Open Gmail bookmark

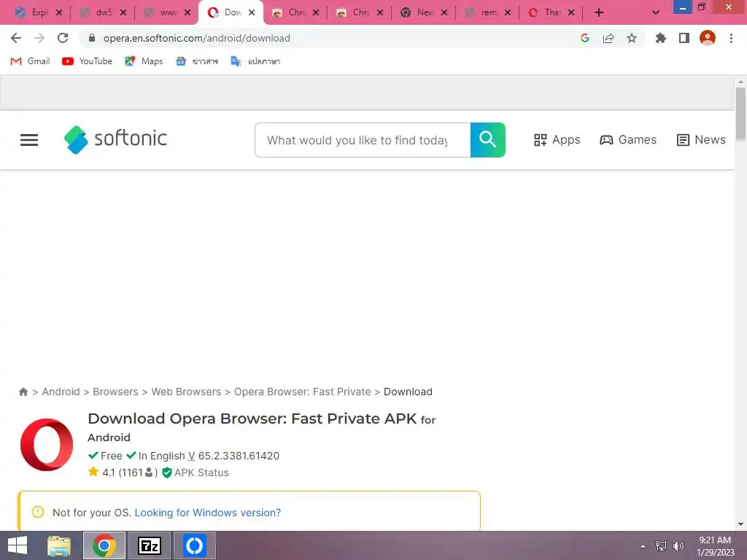click(30, 61)
